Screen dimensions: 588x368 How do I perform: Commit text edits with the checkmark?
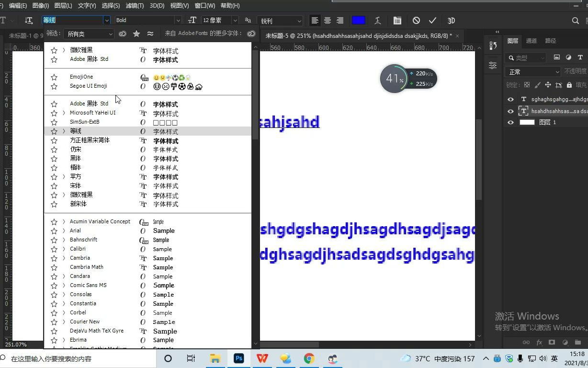click(x=432, y=21)
